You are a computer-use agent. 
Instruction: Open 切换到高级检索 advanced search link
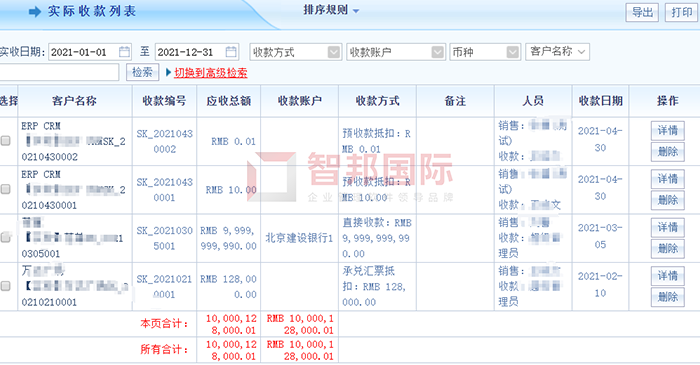click(211, 73)
